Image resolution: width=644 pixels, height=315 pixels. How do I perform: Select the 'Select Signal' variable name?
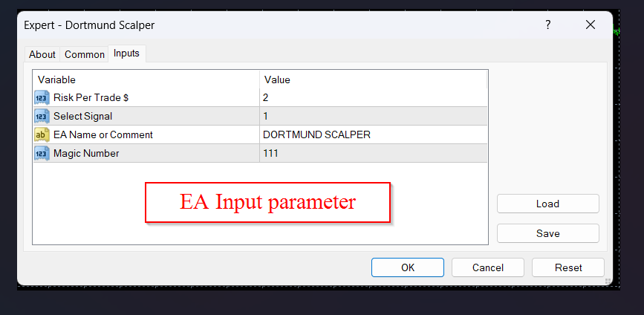tap(83, 116)
